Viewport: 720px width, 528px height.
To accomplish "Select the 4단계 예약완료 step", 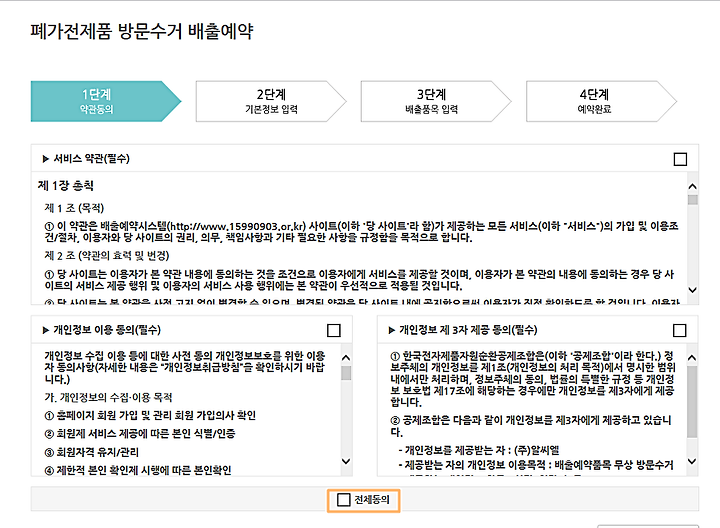I will tap(601, 101).
